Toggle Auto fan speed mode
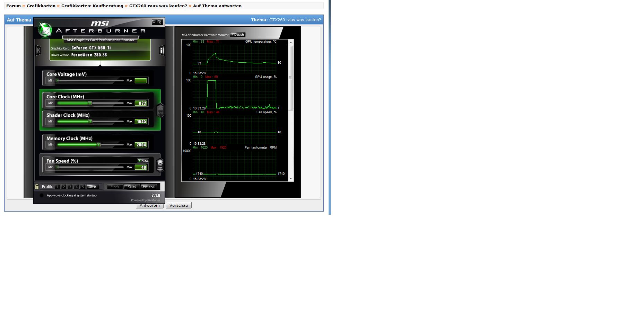 click(143, 161)
